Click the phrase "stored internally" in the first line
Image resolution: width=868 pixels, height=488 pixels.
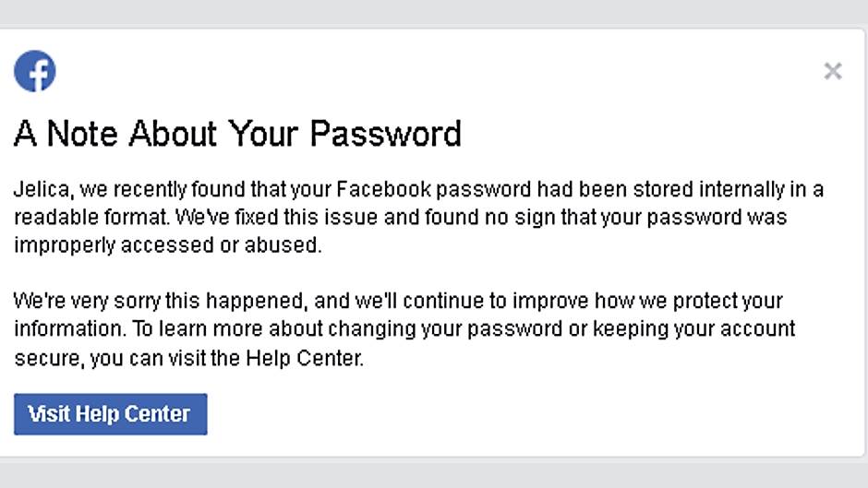pyautogui.click(x=661, y=191)
